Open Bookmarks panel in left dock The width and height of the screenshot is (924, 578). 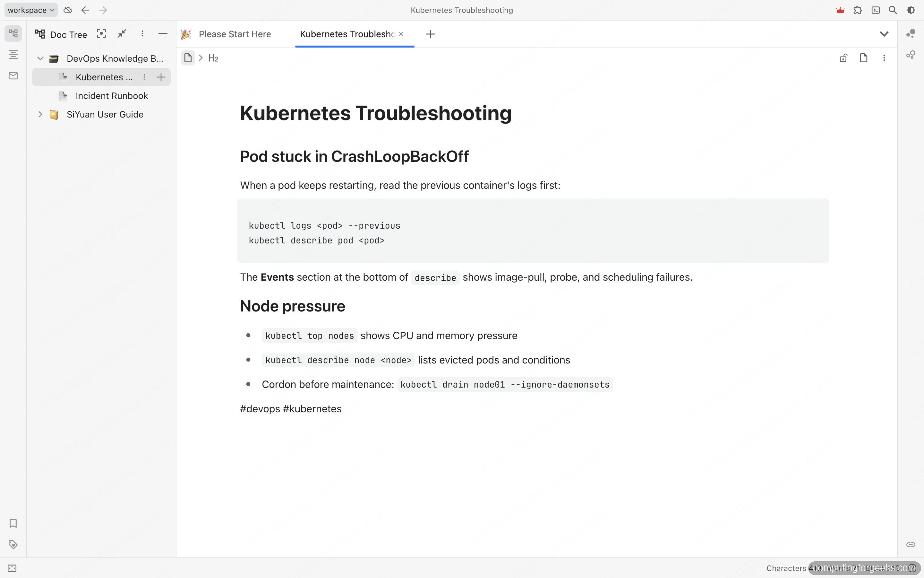tap(13, 523)
